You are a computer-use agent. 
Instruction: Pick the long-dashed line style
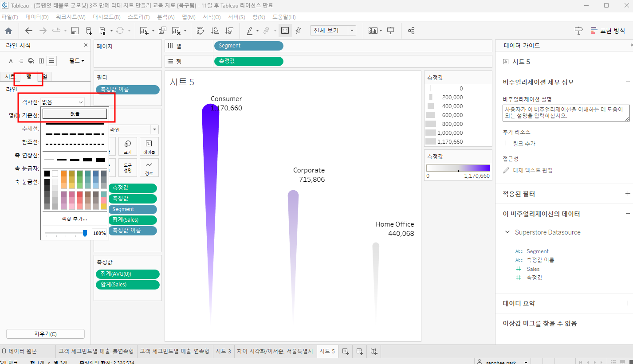pos(75,134)
